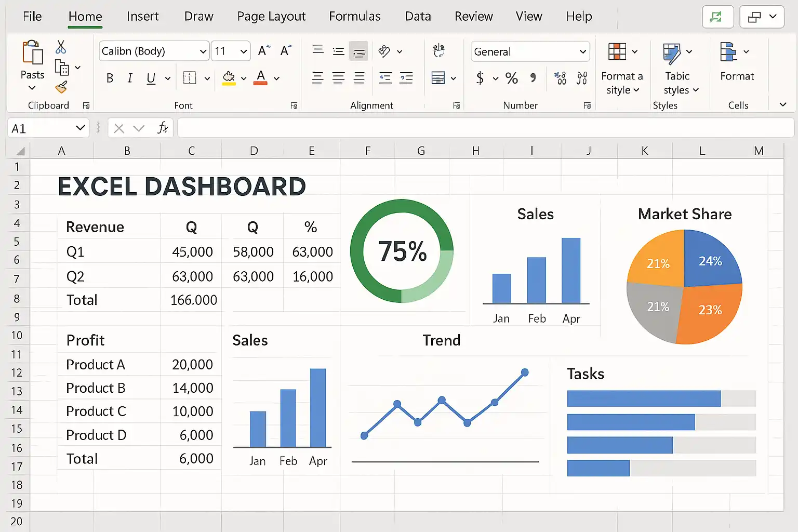Toggle underline formatting
Viewport: 798px width, 532px height.
pos(151,78)
